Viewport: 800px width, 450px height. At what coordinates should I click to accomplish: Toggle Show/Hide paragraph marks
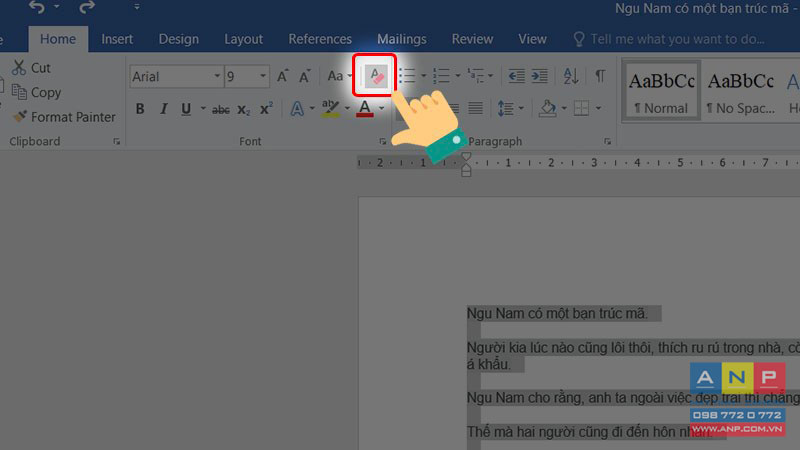click(600, 76)
